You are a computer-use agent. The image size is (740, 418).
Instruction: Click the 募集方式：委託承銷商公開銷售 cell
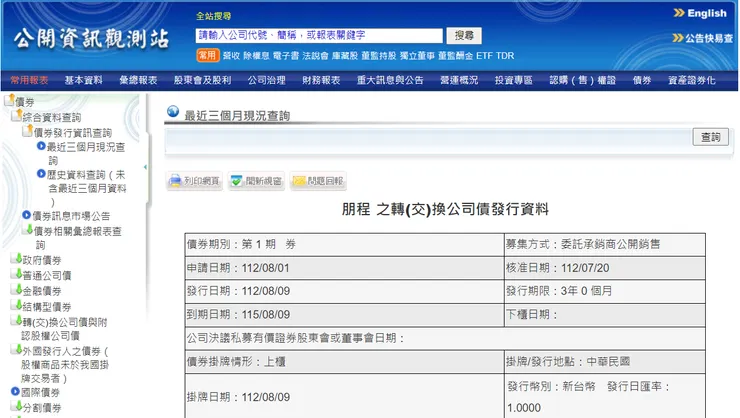tap(605, 244)
